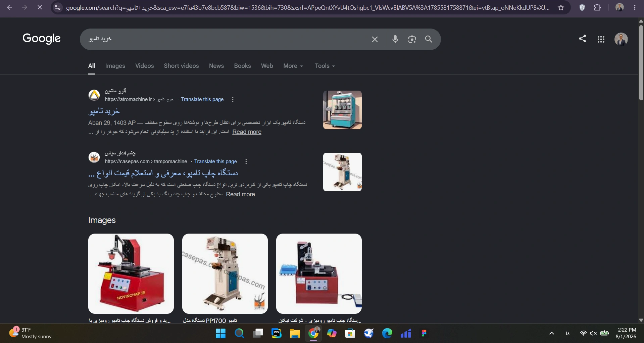Screen dimensions: 644x343
Task: Click Translate this page for atromachine result
Action: tap(202, 99)
